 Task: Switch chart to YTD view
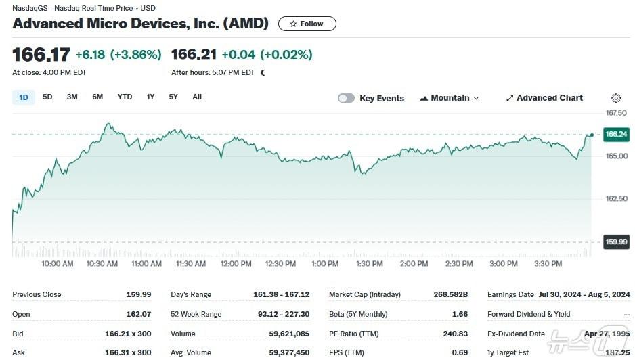point(125,97)
